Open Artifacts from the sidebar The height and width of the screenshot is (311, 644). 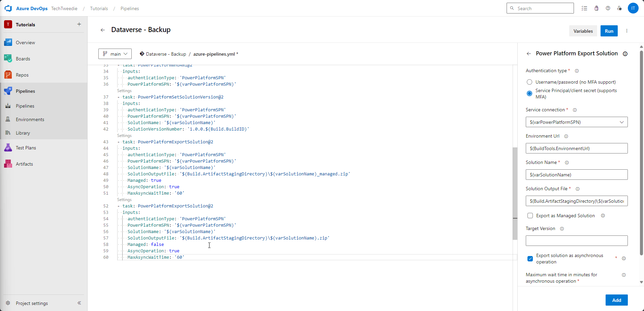[24, 164]
